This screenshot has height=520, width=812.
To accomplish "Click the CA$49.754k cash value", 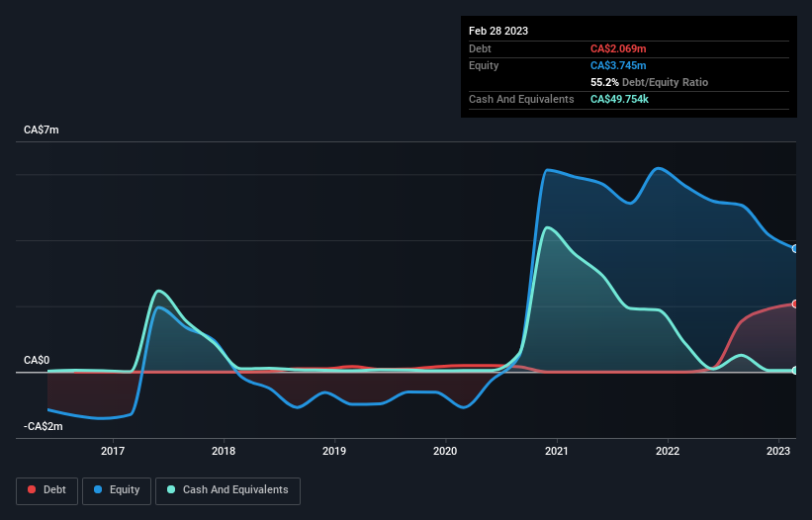I will coord(619,99).
